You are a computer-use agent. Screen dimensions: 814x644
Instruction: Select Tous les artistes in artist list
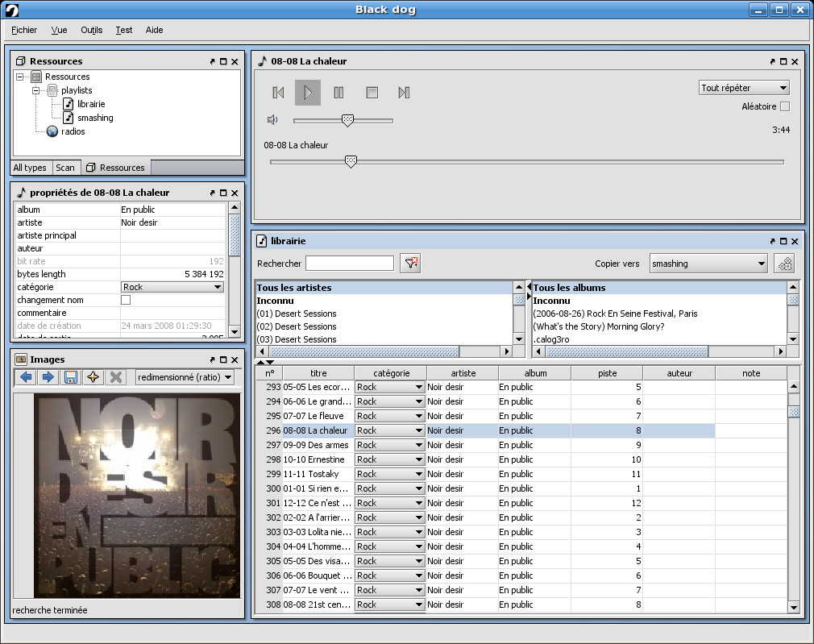click(384, 288)
